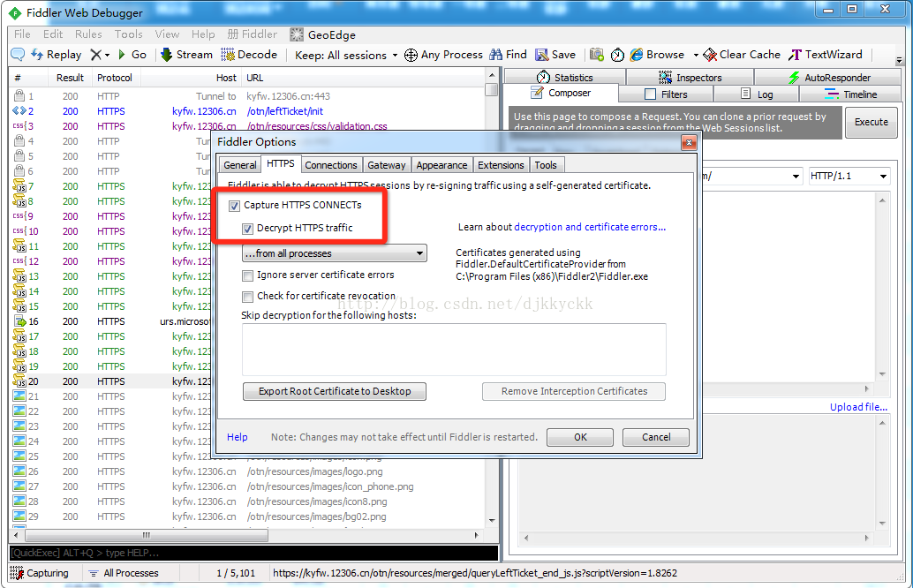Enable Ignore server certificate errors
This screenshot has width=913, height=588.
[247, 275]
